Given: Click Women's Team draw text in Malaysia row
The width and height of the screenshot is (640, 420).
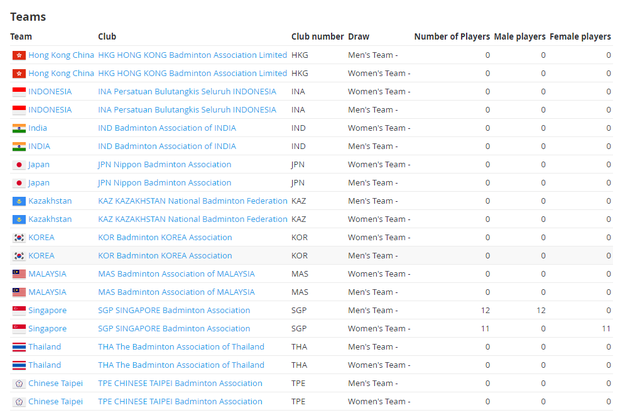Looking at the screenshot, I should (379, 274).
